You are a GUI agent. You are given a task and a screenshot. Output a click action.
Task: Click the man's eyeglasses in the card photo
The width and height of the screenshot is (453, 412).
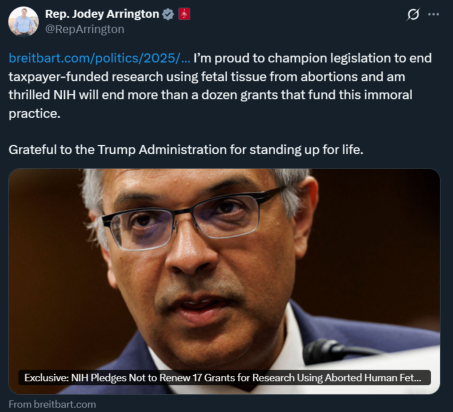pyautogui.click(x=192, y=217)
